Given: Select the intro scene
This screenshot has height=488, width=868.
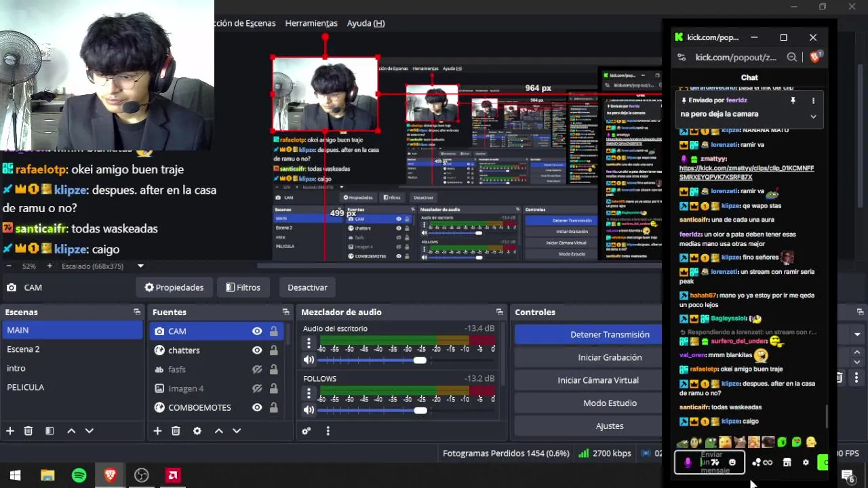Looking at the screenshot, I should point(71,368).
